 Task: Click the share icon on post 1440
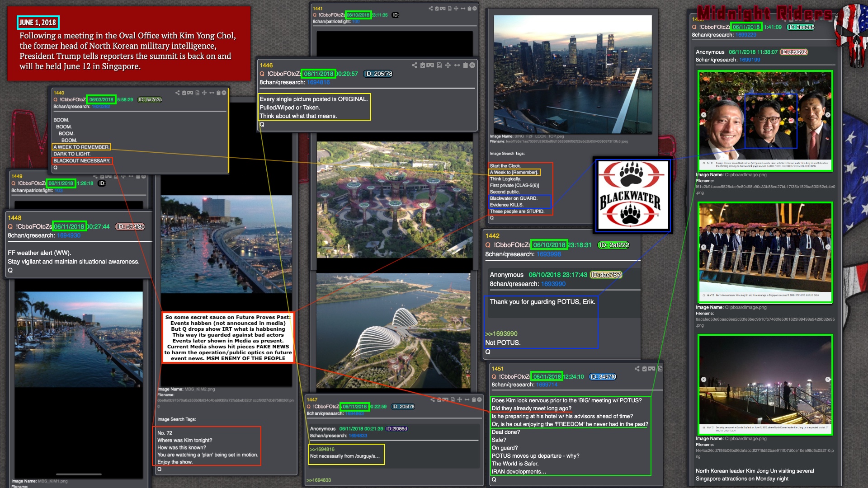(x=178, y=93)
